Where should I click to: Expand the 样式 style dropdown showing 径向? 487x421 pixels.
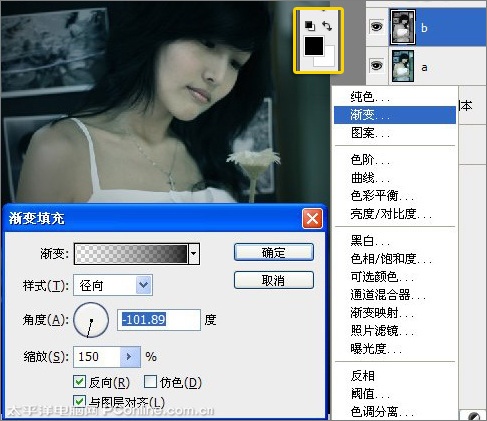113,285
